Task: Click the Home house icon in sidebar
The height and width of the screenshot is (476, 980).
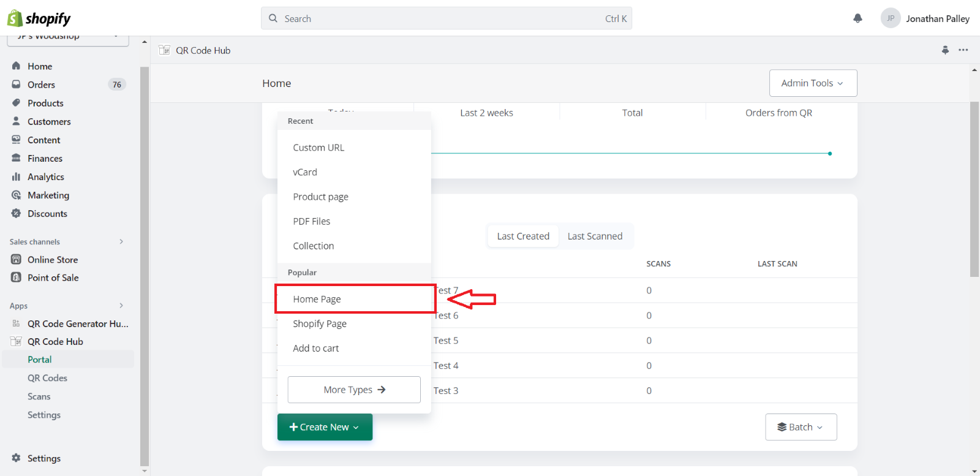Action: pyautogui.click(x=16, y=66)
